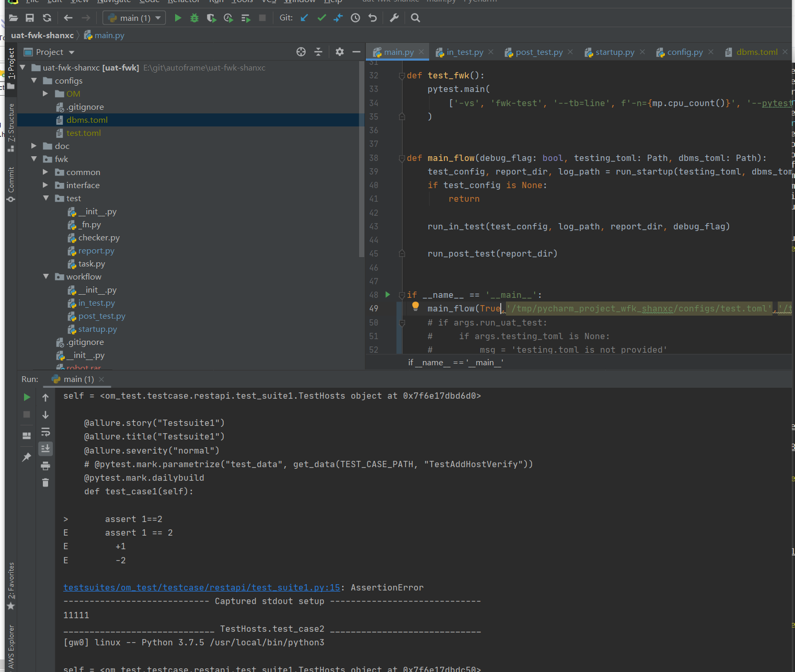The width and height of the screenshot is (795, 672).
Task: Collapse the configs folder
Action: coord(34,80)
